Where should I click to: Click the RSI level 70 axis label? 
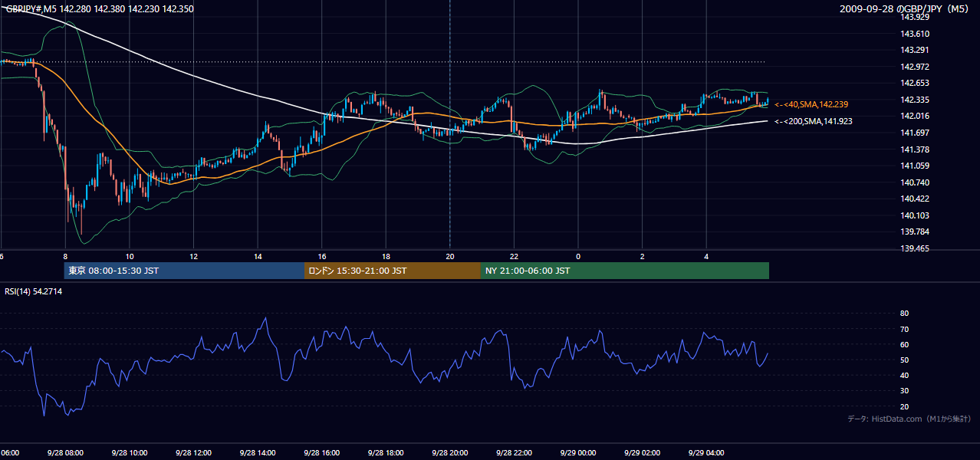point(905,329)
